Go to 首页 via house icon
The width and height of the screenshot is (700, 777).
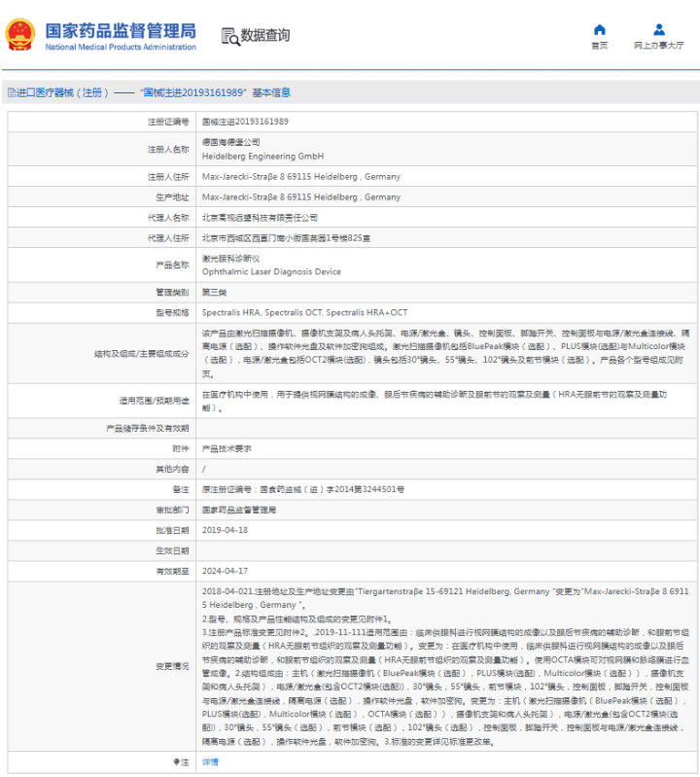600,30
